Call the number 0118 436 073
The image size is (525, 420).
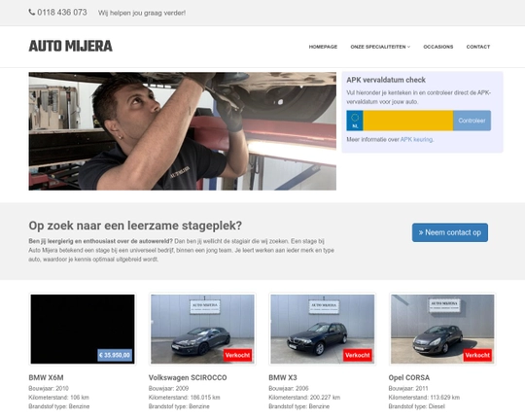click(62, 13)
